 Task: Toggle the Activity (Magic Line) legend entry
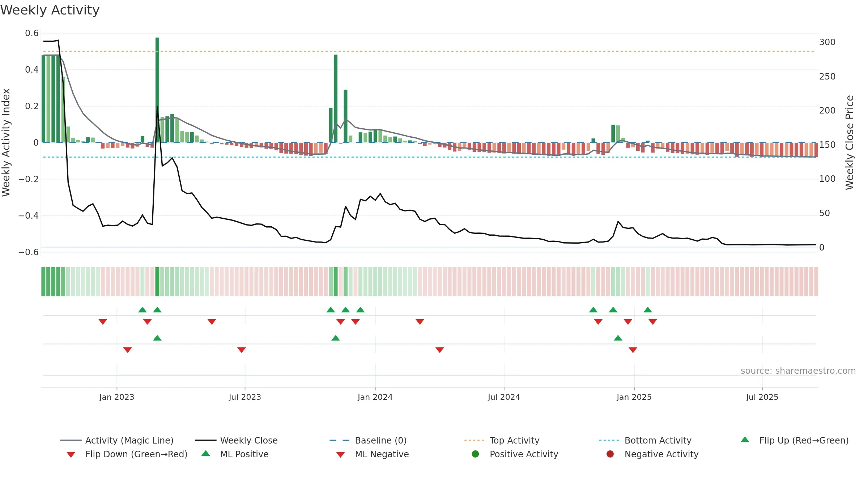click(117, 440)
